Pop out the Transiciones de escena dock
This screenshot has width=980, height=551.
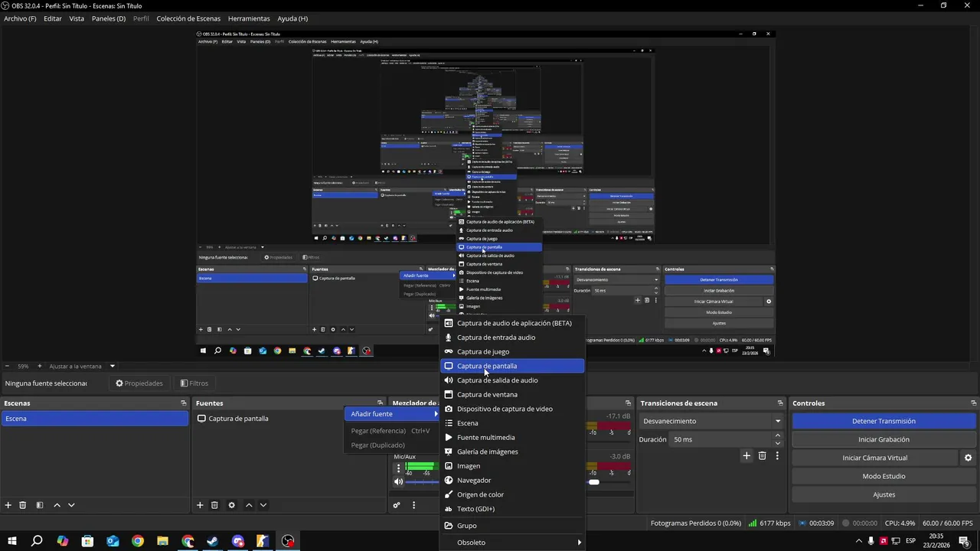[x=780, y=403]
